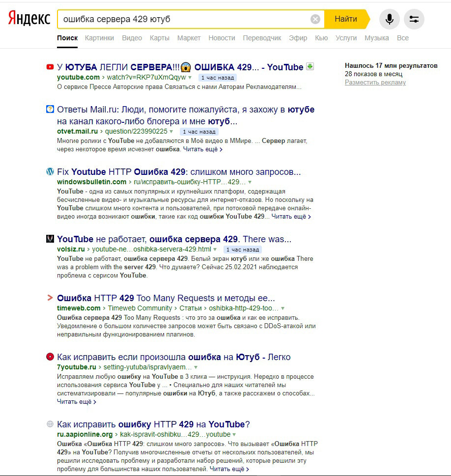Expand the arrow menu next to the ru.aapionline.org URL
The image size is (451, 476).
(x=234, y=435)
